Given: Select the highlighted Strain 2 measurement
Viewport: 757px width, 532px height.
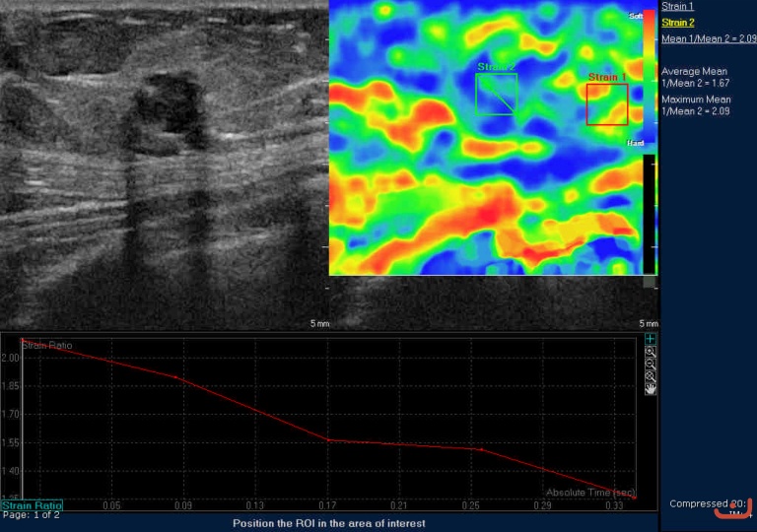Looking at the screenshot, I should coord(677,23).
